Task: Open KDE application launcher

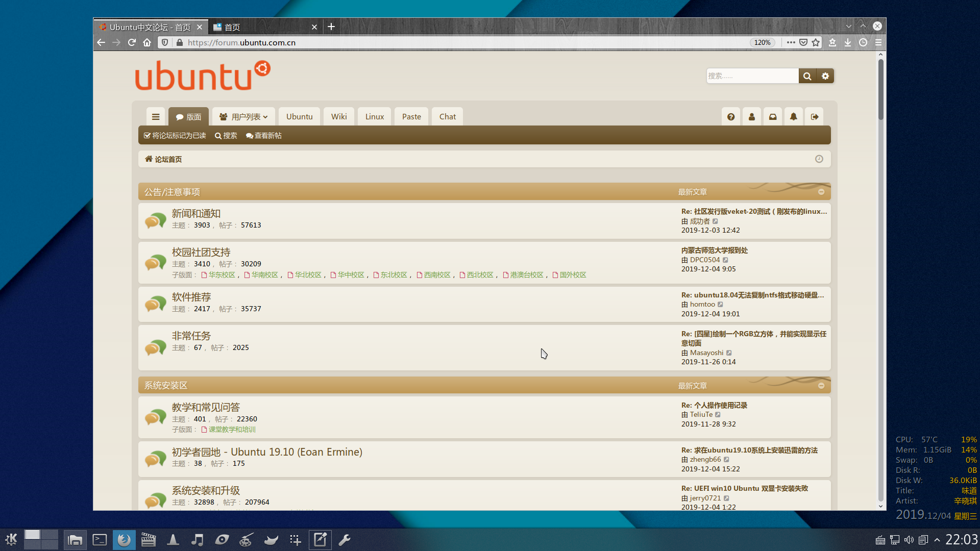Action: (x=11, y=540)
